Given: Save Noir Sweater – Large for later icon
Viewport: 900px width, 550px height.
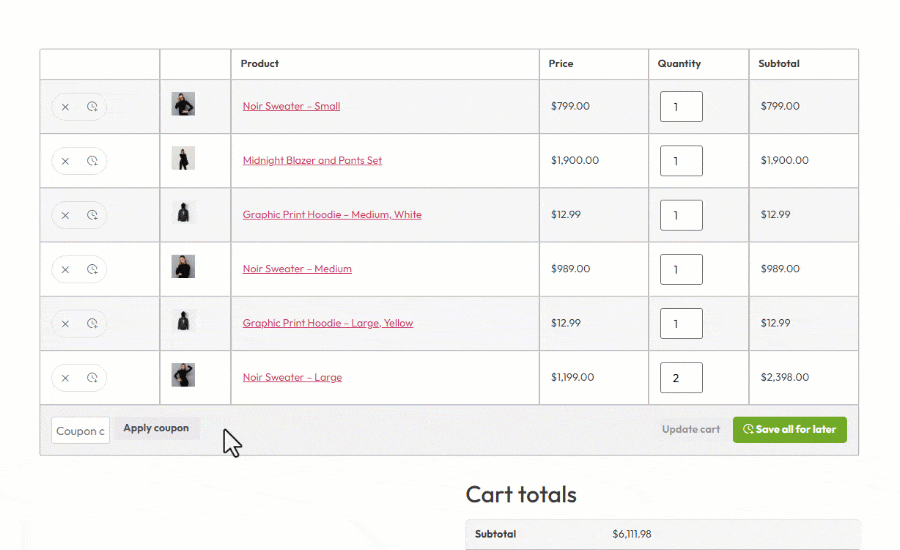Looking at the screenshot, I should [x=92, y=378].
